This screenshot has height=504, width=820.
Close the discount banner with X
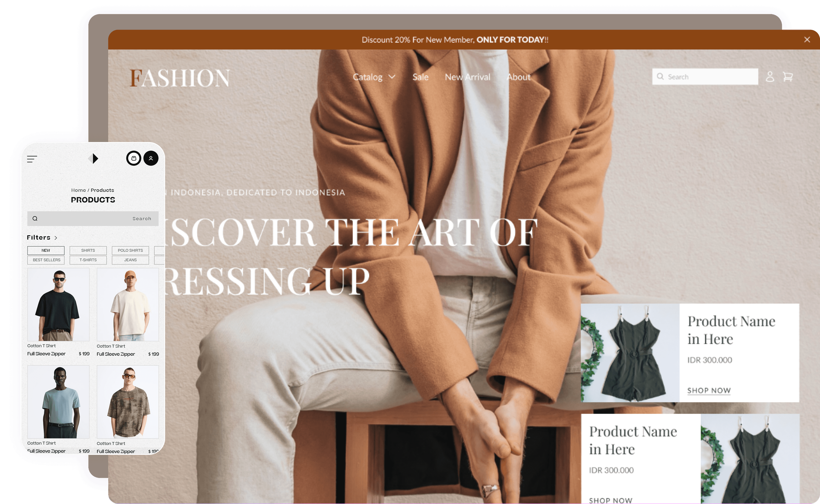click(807, 40)
